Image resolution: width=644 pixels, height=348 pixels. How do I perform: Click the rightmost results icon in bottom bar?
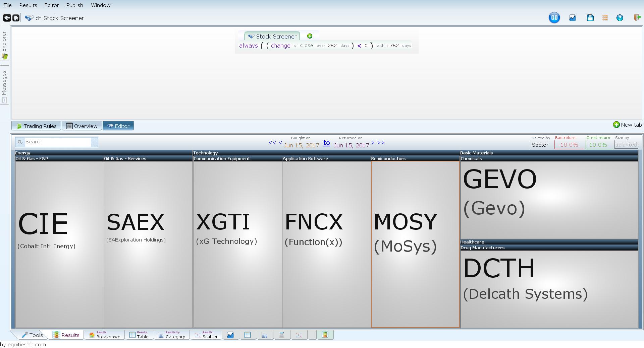(x=325, y=335)
